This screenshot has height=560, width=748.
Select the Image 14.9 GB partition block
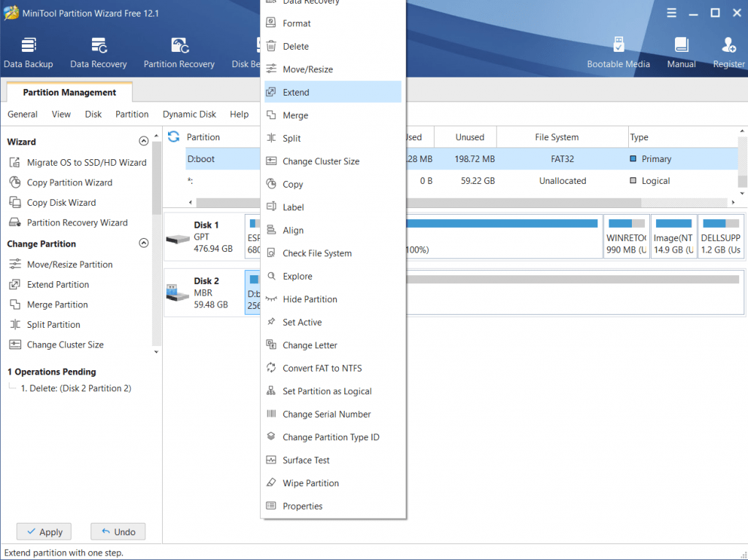pyautogui.click(x=673, y=237)
